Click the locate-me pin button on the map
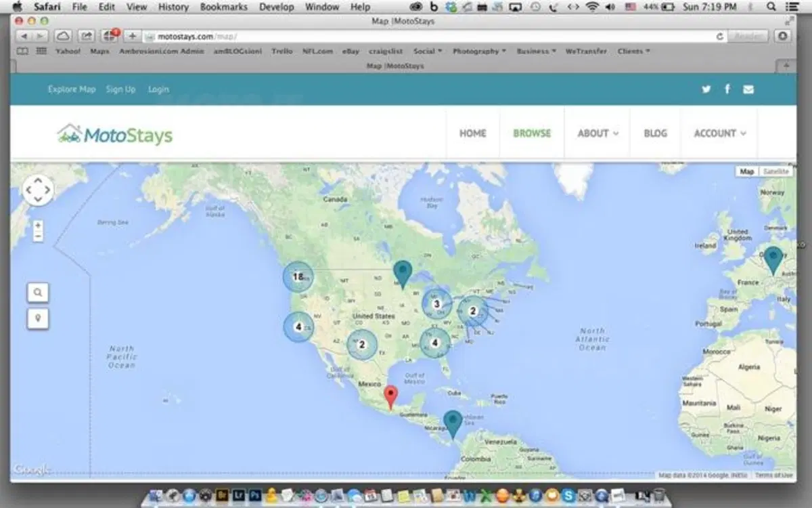This screenshot has height=508, width=812. [x=38, y=318]
